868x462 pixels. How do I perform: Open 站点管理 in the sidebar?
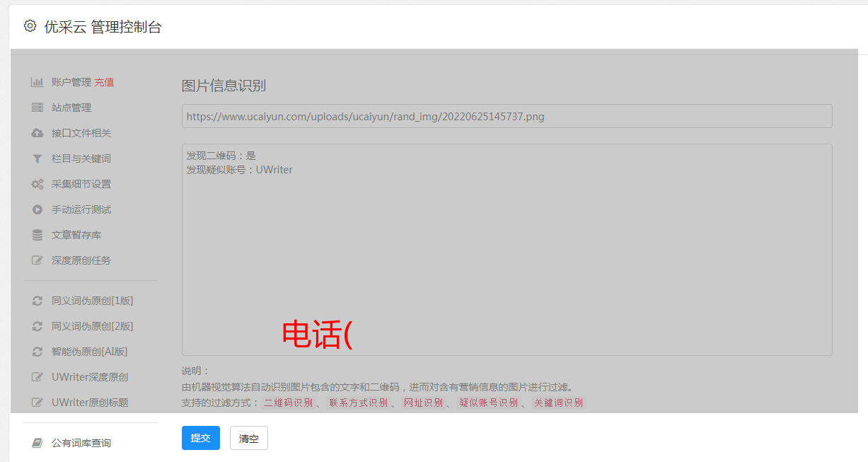(x=71, y=108)
